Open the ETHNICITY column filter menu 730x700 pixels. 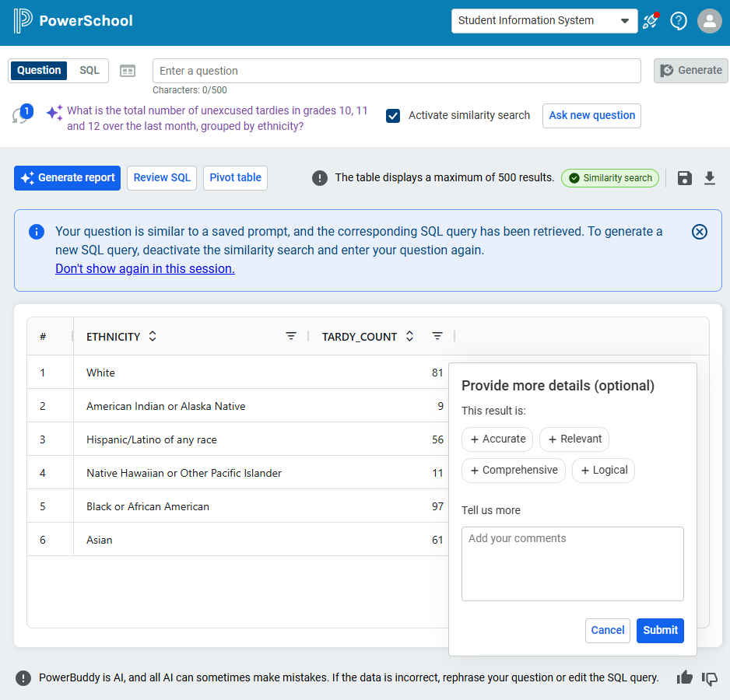tap(291, 337)
